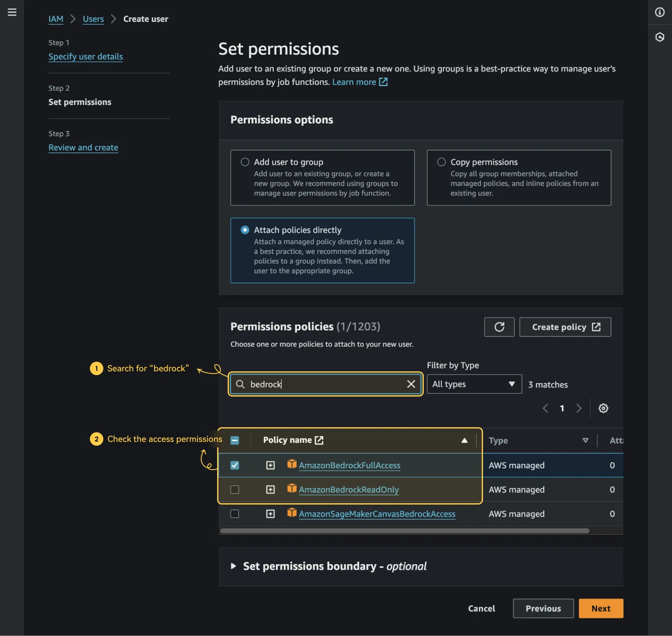Select the Add user to group radio button
672x636 pixels.
point(244,162)
